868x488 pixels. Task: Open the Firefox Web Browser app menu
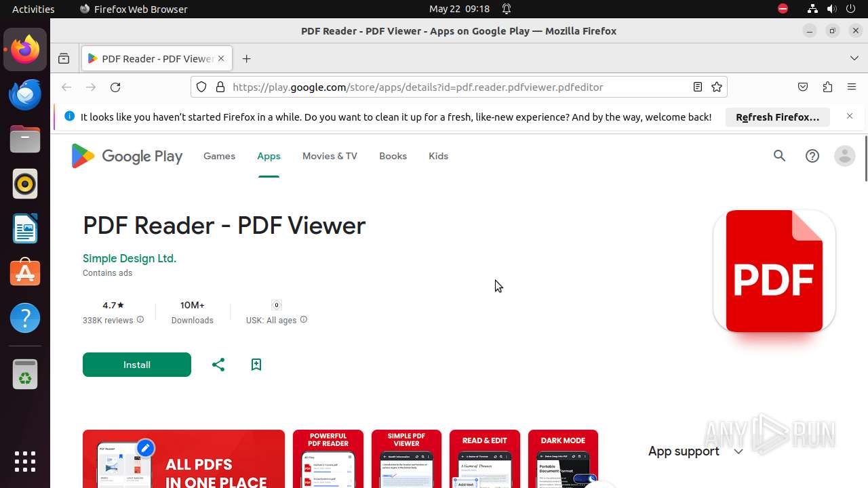pyautogui.click(x=134, y=9)
